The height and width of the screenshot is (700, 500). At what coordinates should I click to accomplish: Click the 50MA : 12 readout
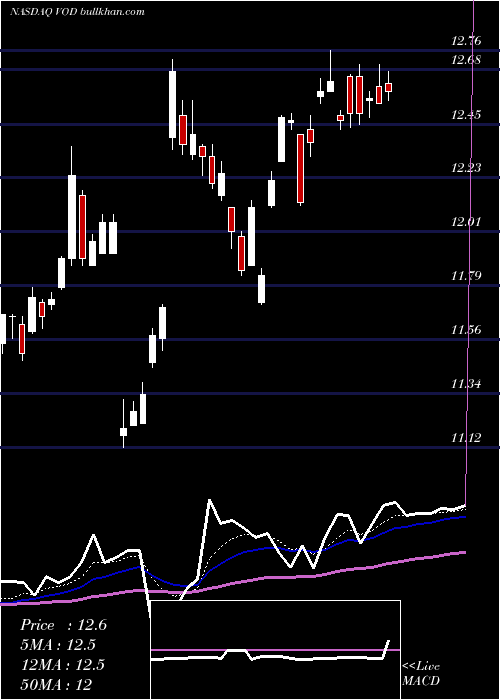point(56,684)
